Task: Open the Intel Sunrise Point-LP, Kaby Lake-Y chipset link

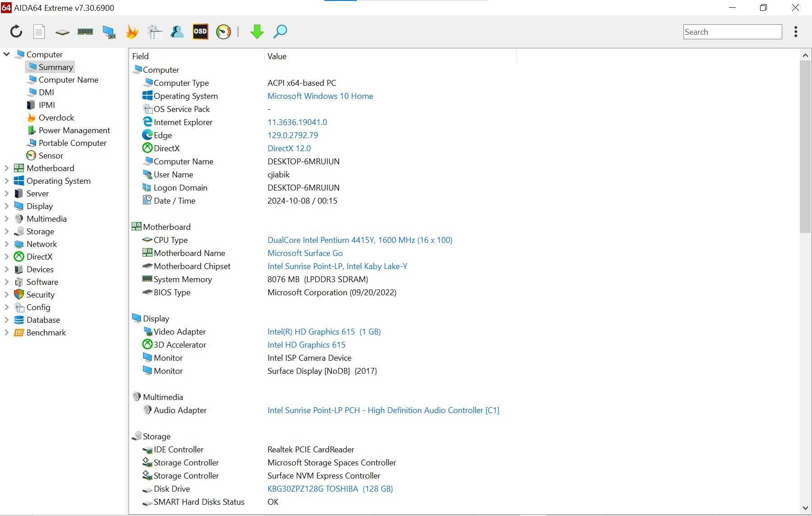Action: tap(337, 266)
